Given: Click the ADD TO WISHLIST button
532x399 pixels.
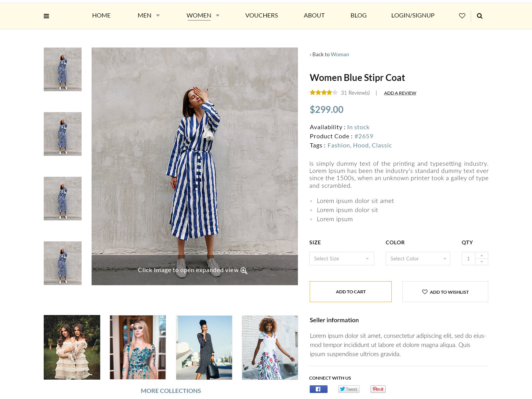Looking at the screenshot, I should (445, 292).
